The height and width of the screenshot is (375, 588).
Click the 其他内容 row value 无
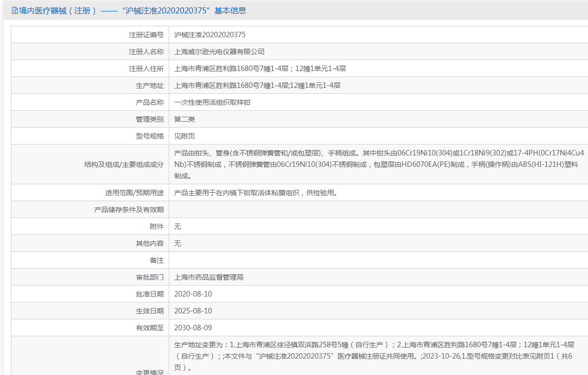tap(178, 243)
